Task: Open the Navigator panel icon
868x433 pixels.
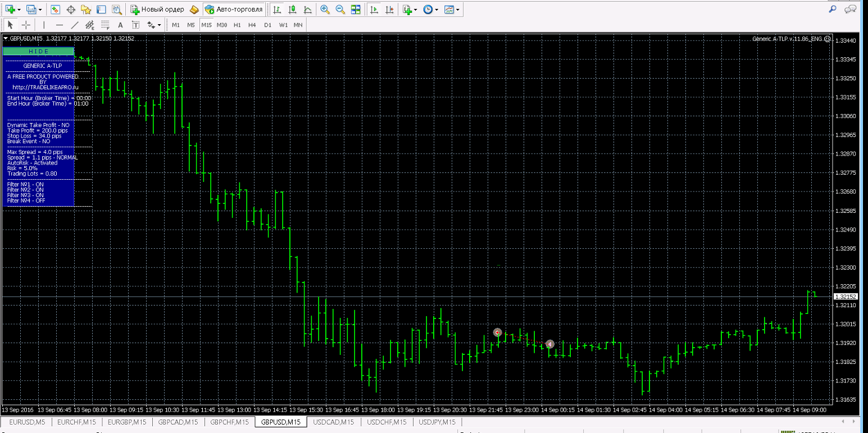Action: coord(86,10)
